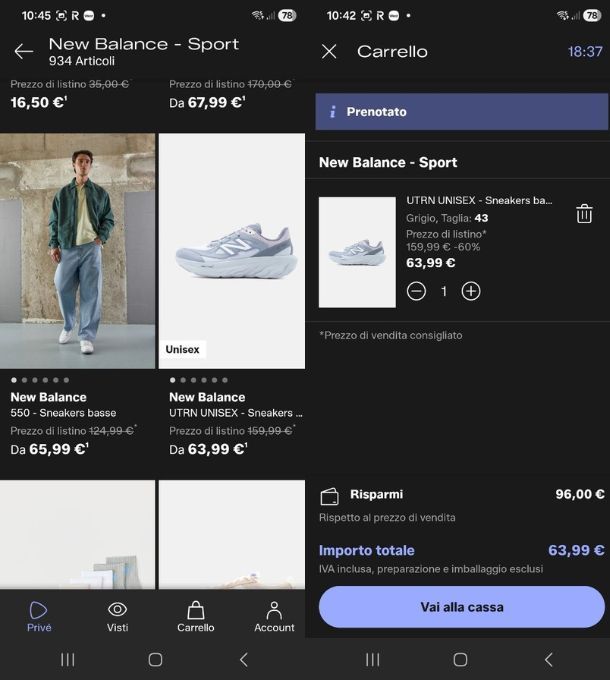Tap '*Prezzo di vendita consigliato' note

coord(391,335)
